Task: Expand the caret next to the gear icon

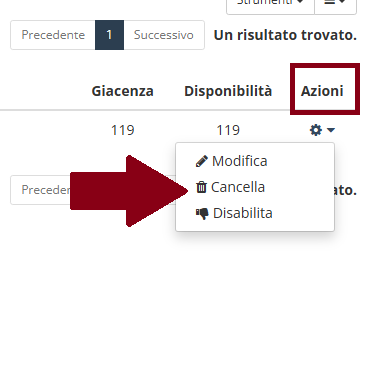Action: (331, 130)
